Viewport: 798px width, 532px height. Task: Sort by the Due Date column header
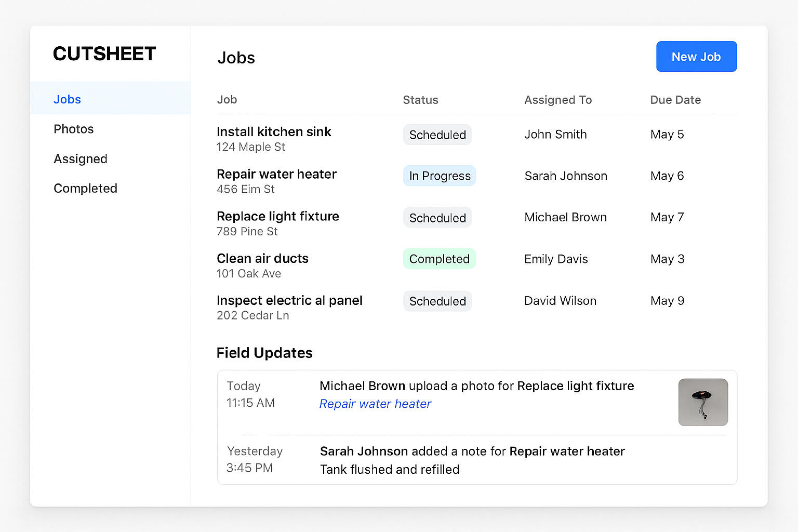675,100
